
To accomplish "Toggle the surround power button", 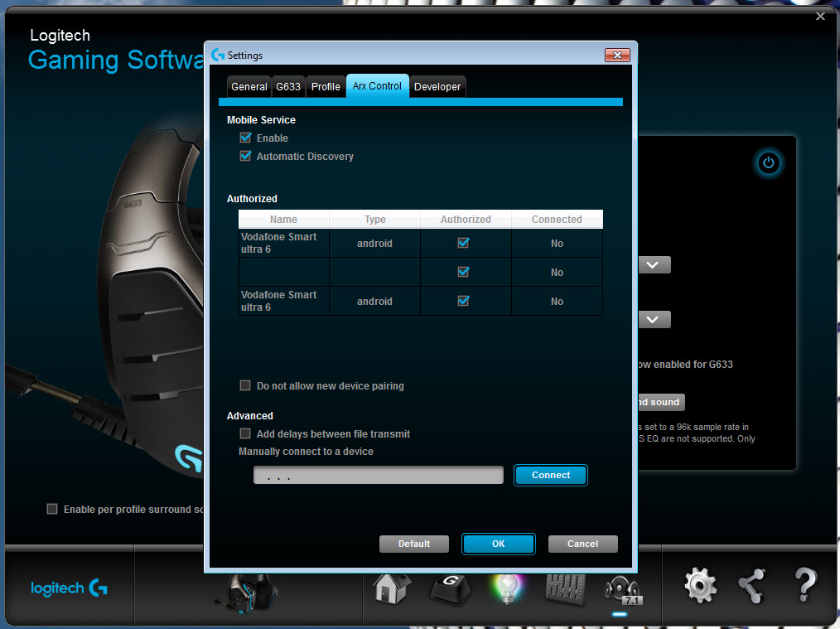I will (768, 163).
